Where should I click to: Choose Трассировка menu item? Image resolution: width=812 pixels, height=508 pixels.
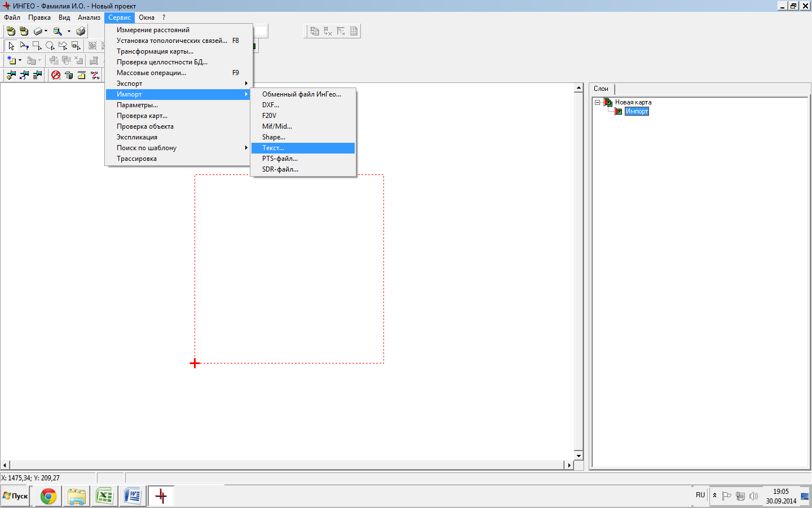[178, 159]
